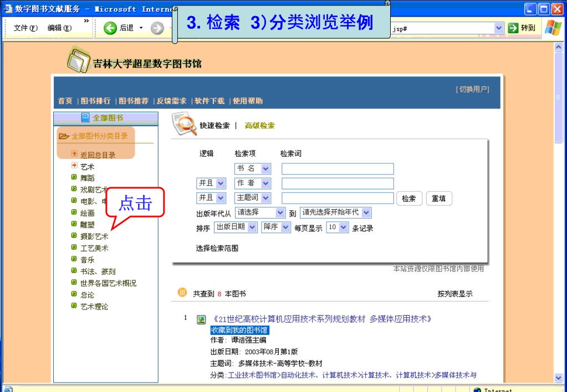
Task: Click the 快速检索 quick search label
Action: pyautogui.click(x=215, y=125)
